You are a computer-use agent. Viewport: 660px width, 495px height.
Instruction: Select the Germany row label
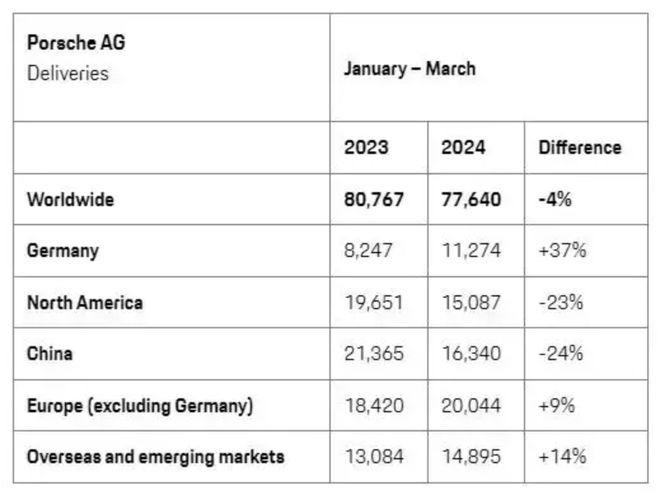point(62,251)
